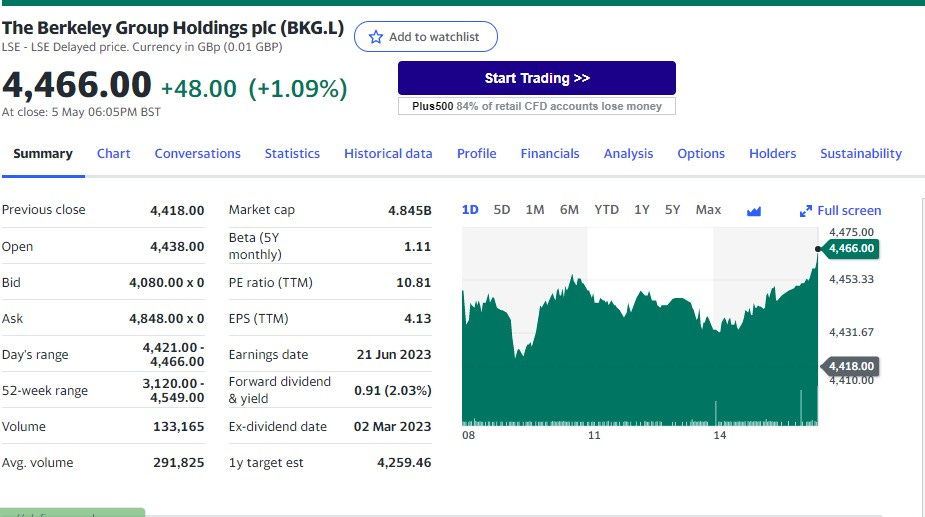The width and height of the screenshot is (925, 517).
Task: Click the 52-week range label
Action: coord(45,391)
